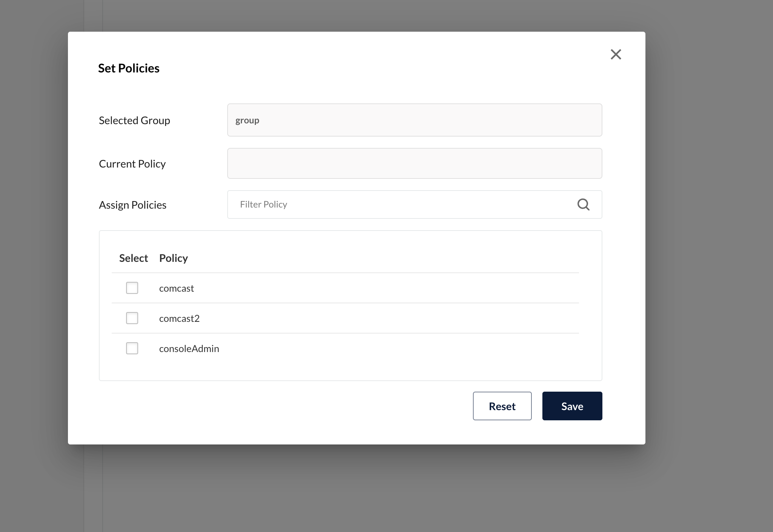Tick the comcast2 policy checkbox
The image size is (773, 532).
pyautogui.click(x=132, y=318)
